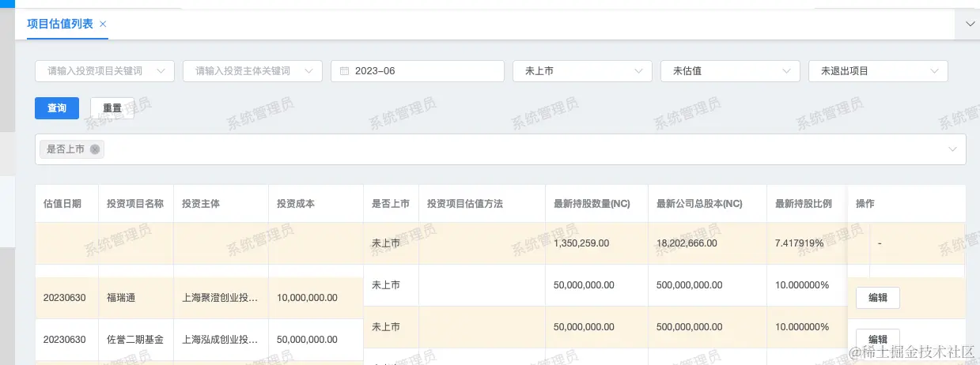The height and width of the screenshot is (365, 980).
Task: Click the 最新公司总股本(NC) column header
Action: (707, 204)
